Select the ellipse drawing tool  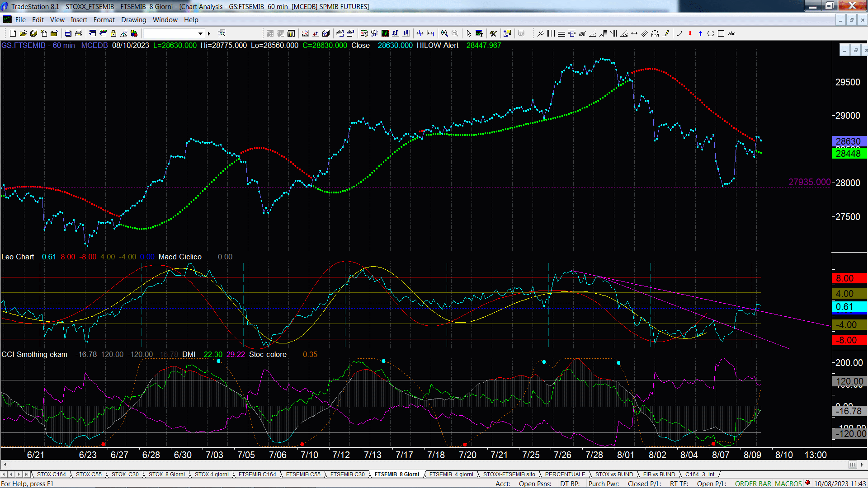click(711, 33)
